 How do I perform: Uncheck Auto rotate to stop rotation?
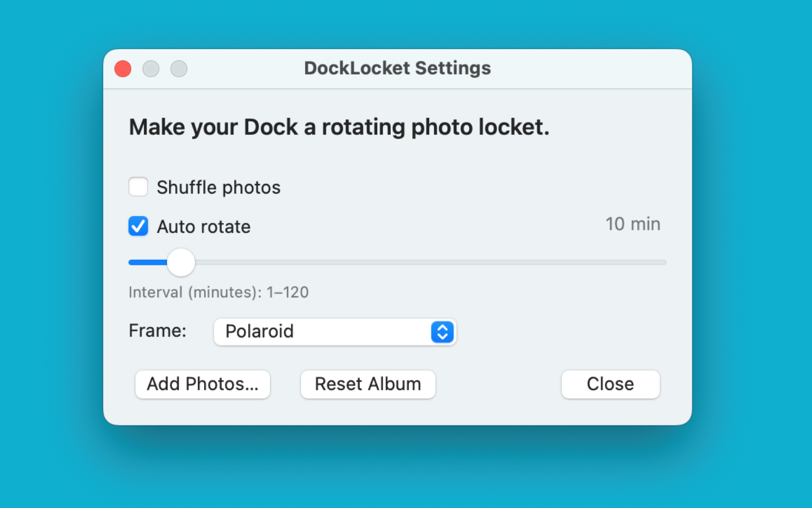pyautogui.click(x=138, y=226)
